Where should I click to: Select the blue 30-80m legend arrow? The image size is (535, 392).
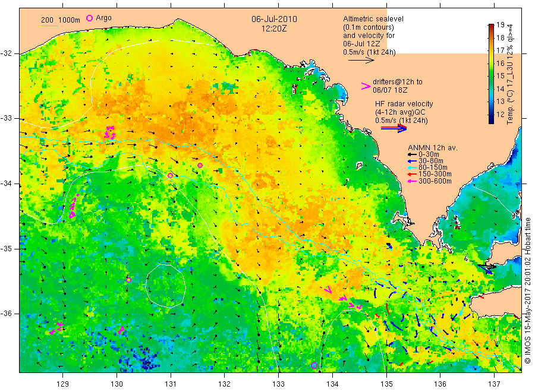click(x=412, y=161)
